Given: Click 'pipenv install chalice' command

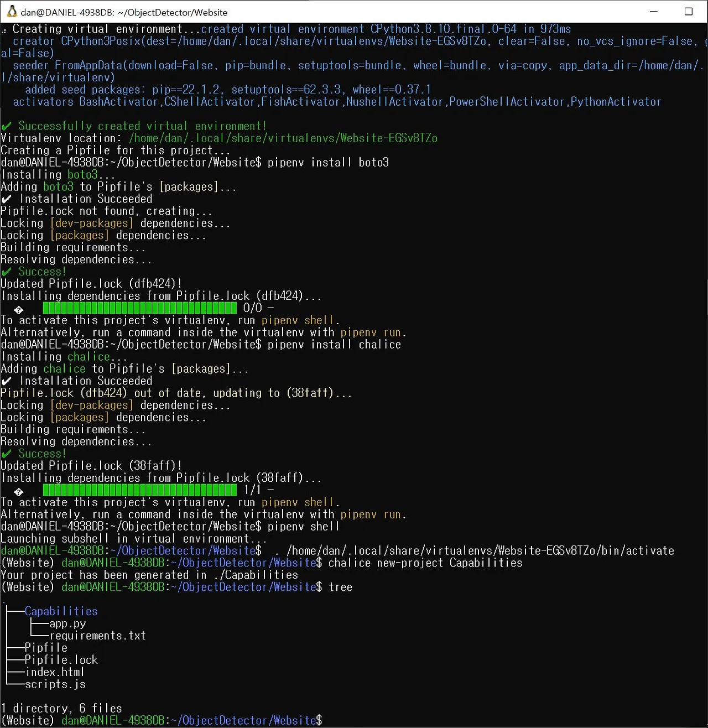Looking at the screenshot, I should [334, 345].
